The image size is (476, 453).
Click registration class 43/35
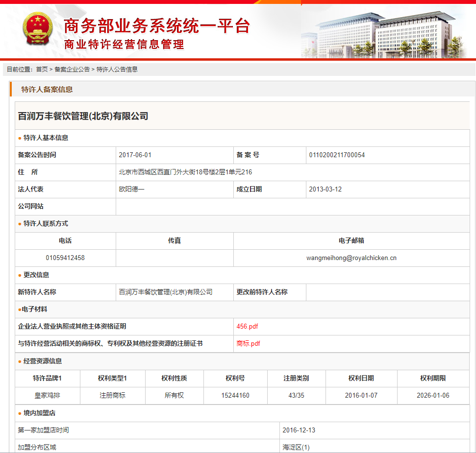pos(296,395)
